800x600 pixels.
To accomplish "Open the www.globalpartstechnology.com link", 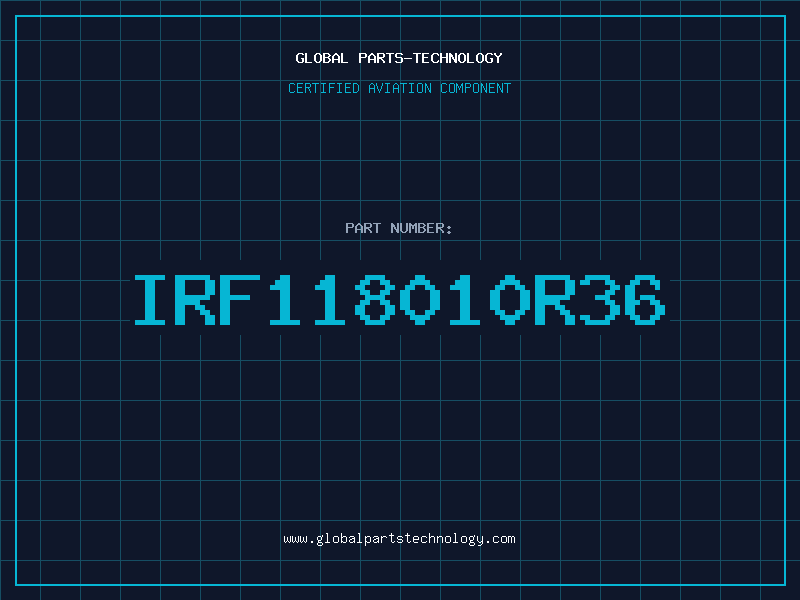I will tap(399, 539).
